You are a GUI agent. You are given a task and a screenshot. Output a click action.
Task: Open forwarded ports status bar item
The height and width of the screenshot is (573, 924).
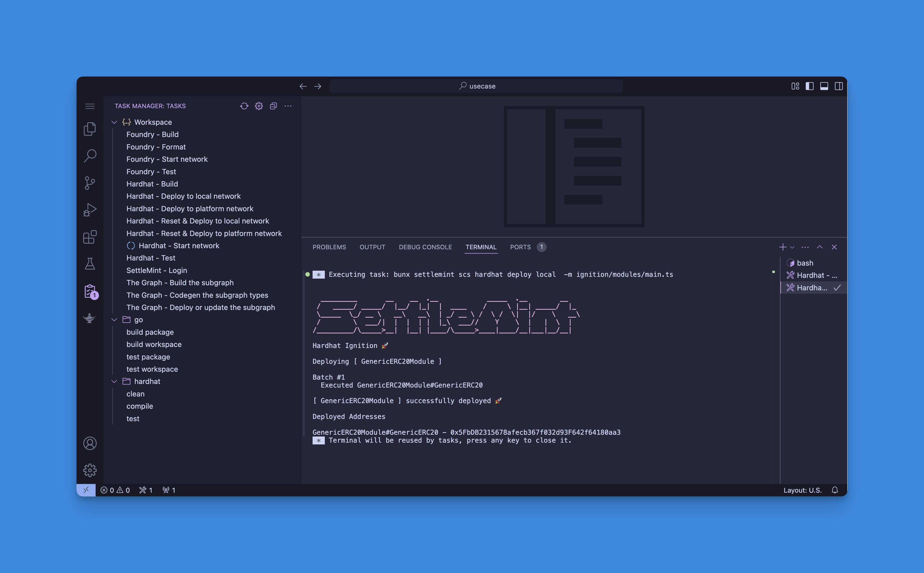coord(169,490)
